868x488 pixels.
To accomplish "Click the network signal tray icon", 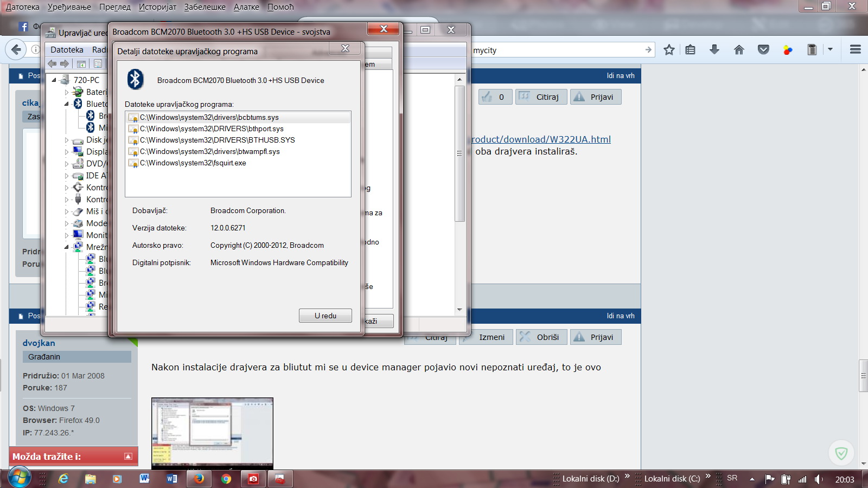I will tap(802, 479).
